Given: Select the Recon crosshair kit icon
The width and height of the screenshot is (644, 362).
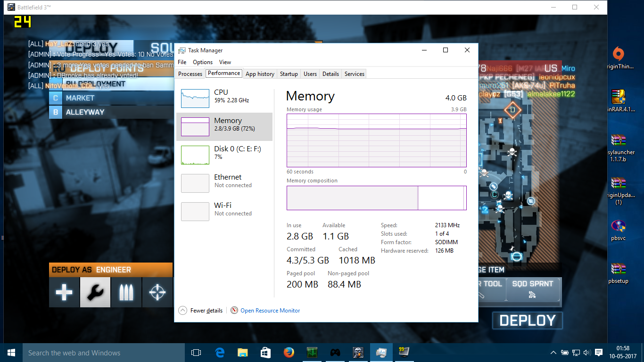Looking at the screenshot, I should click(x=157, y=292).
